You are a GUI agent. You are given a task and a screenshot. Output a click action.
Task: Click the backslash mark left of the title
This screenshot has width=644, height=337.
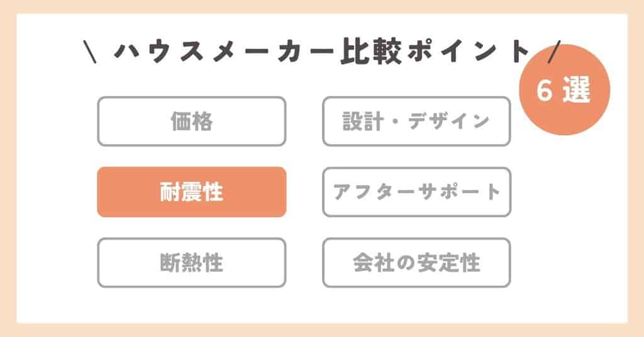[x=89, y=51]
